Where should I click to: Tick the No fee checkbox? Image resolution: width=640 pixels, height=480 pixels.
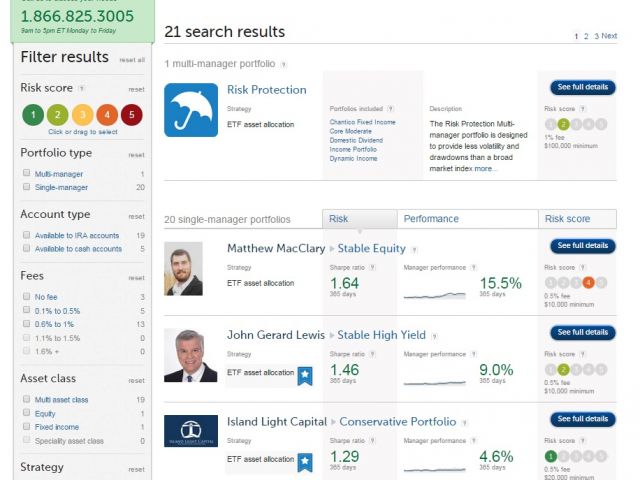[x=26, y=297]
